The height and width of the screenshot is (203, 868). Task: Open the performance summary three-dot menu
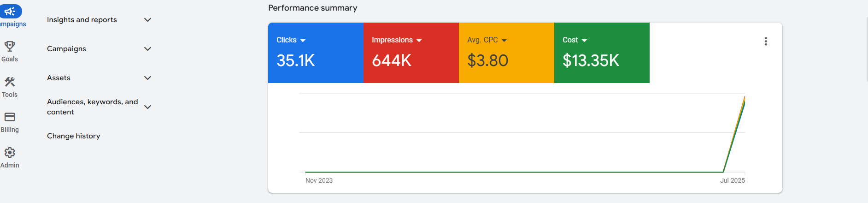point(766,42)
